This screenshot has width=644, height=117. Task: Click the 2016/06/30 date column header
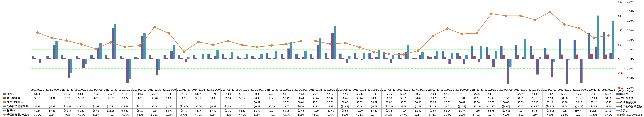pos(330,90)
